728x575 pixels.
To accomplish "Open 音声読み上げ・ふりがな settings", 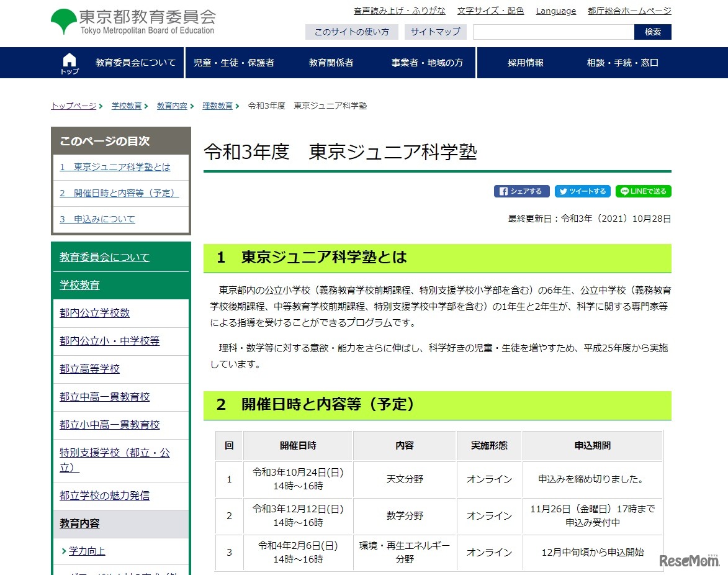I will tap(400, 11).
